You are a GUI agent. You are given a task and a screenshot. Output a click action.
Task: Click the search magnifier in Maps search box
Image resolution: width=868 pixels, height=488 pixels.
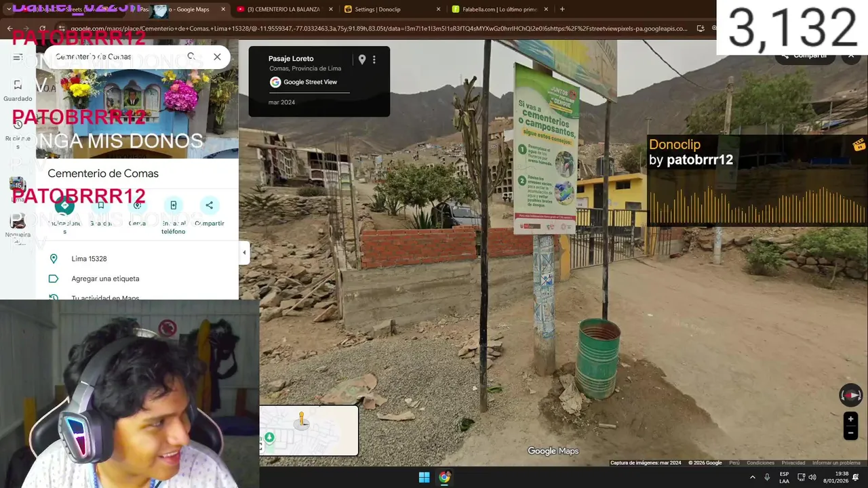click(191, 57)
